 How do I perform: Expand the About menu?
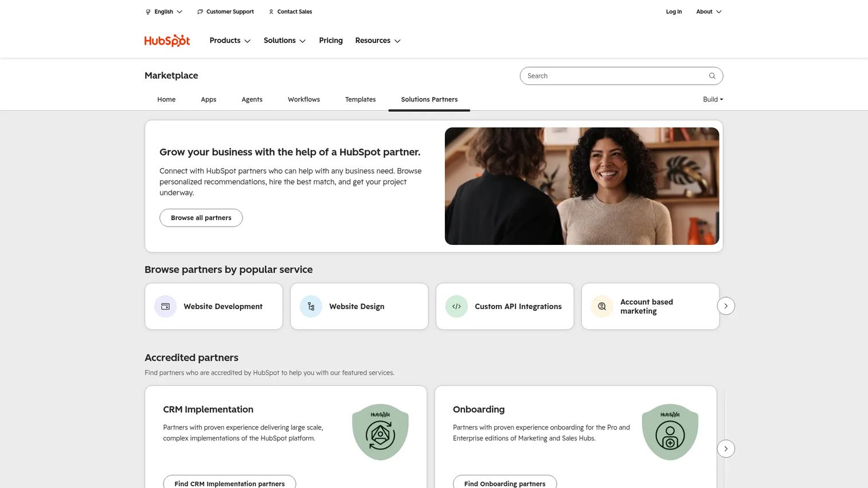(x=709, y=11)
